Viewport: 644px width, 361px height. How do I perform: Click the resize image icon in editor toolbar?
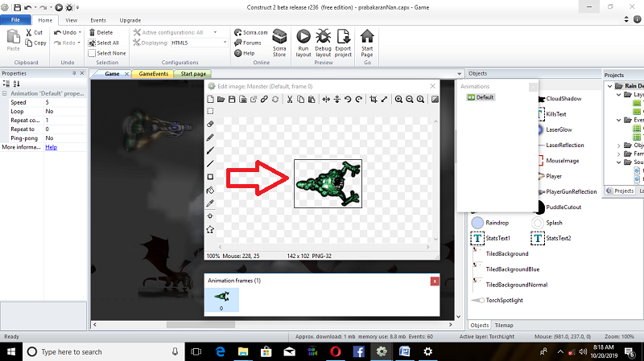click(384, 99)
